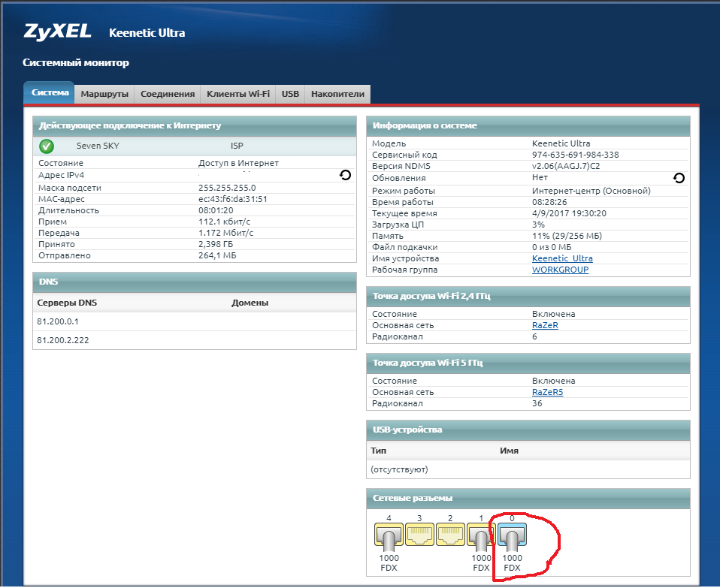Open the RaZeR network link
This screenshot has height=588, width=720.
point(545,325)
